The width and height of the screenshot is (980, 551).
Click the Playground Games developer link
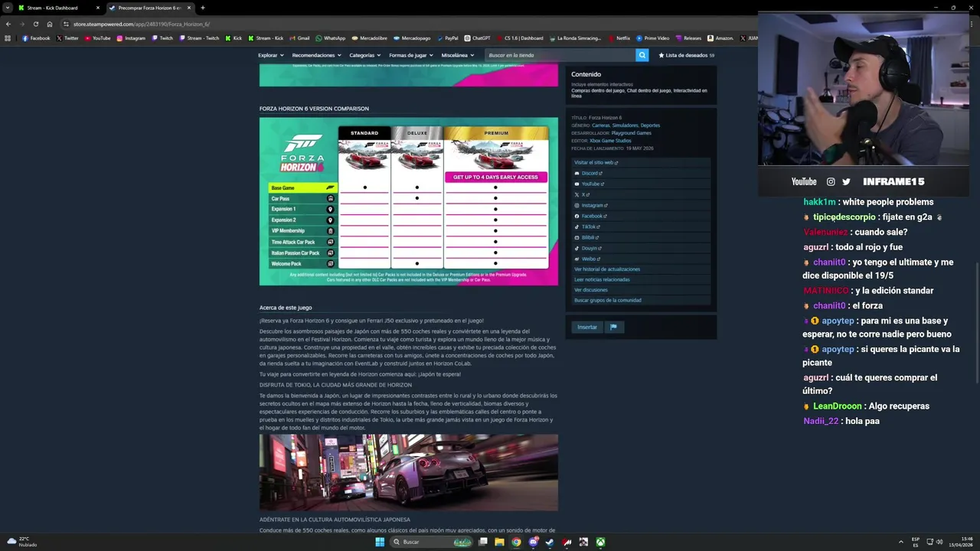631,133
